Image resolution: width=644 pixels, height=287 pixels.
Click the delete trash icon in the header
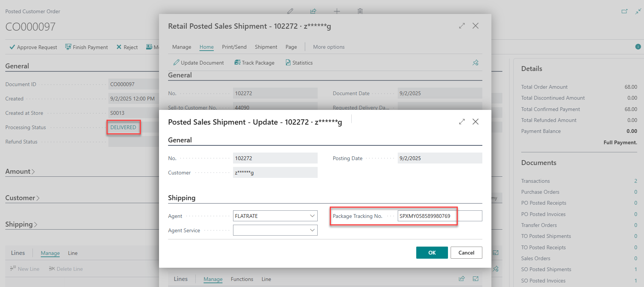pyautogui.click(x=360, y=11)
